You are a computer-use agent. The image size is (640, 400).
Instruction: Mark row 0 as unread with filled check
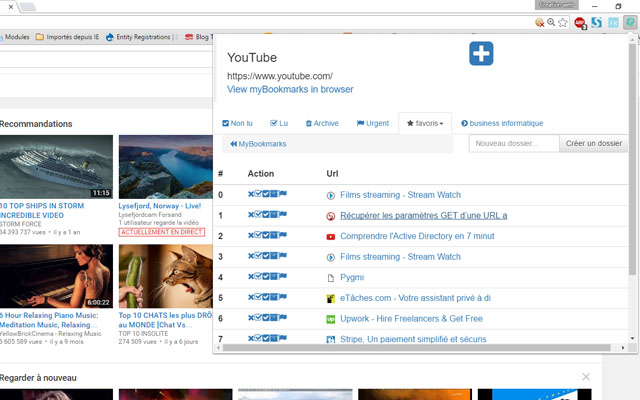[x=266, y=193]
